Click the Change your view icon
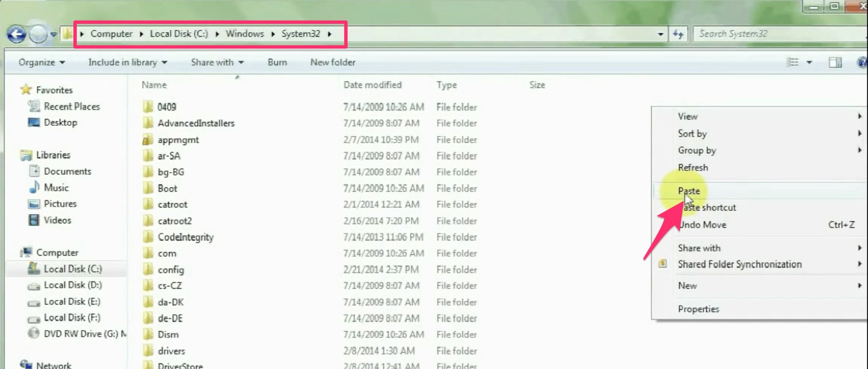 (x=793, y=62)
